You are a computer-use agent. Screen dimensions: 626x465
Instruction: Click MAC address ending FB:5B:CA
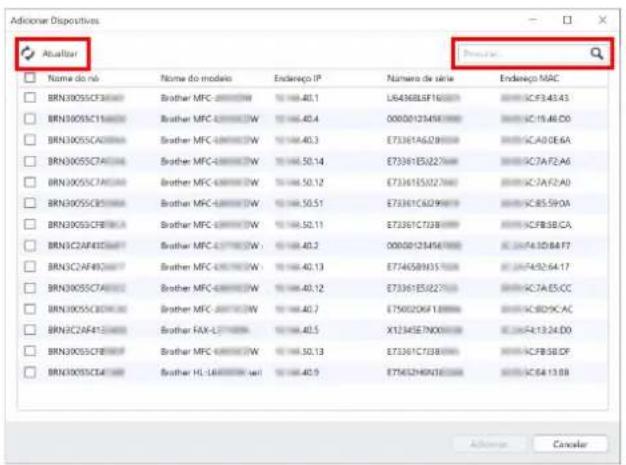(536, 225)
